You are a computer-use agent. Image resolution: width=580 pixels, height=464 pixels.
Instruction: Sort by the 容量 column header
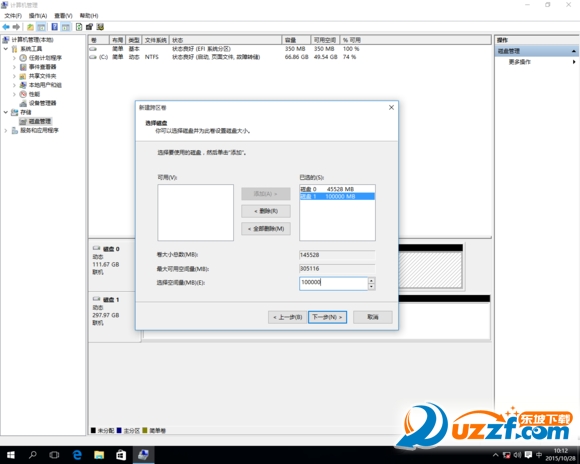coord(296,40)
